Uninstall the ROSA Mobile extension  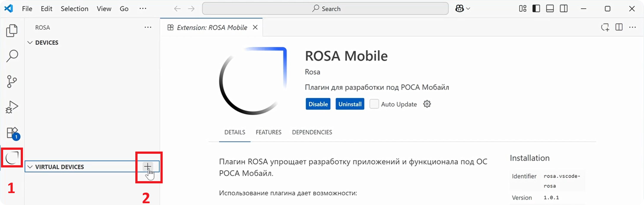pyautogui.click(x=350, y=104)
